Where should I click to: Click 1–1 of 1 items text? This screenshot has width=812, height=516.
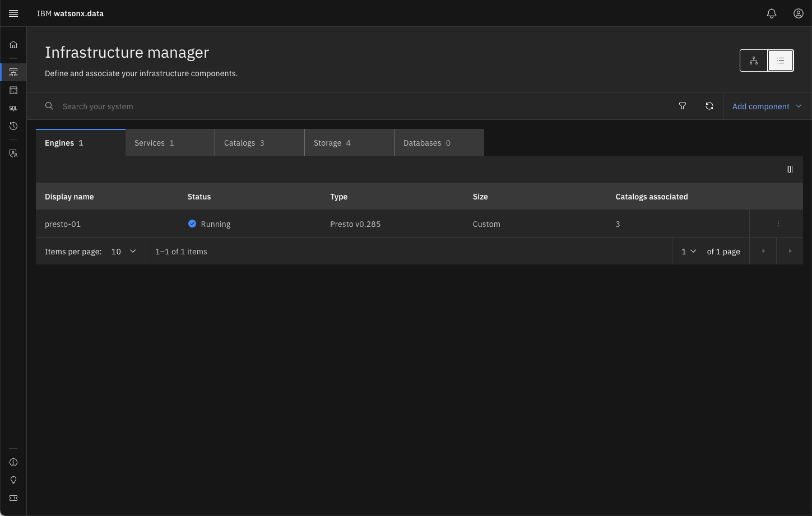tap(181, 252)
